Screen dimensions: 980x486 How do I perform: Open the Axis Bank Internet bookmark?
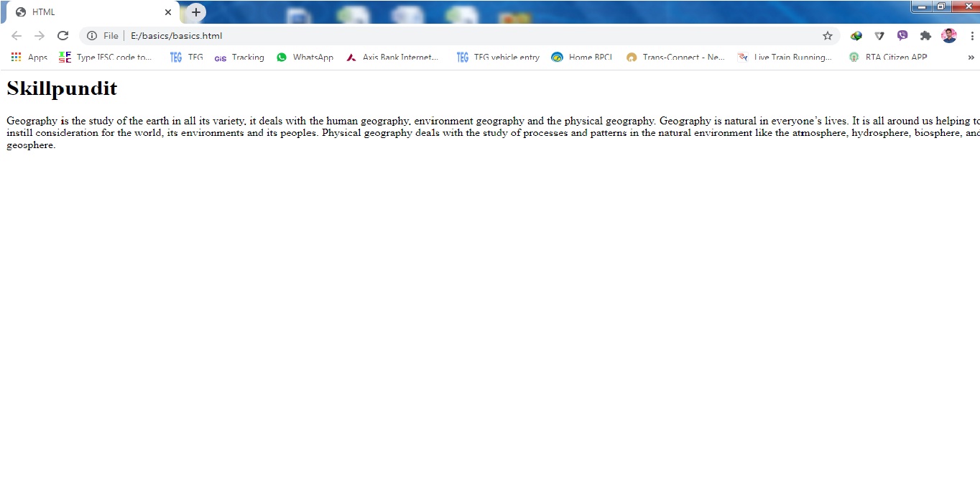click(x=392, y=58)
